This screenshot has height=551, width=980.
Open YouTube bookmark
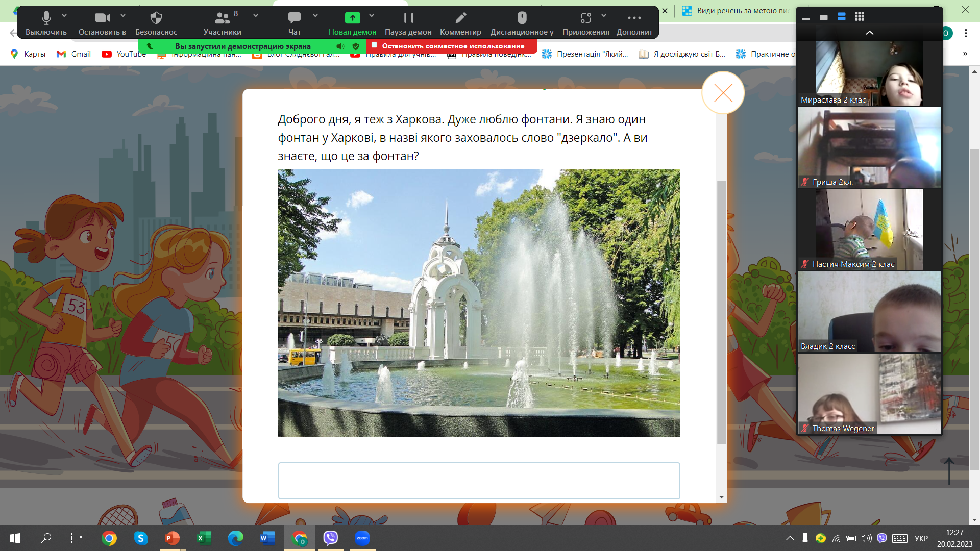coord(124,54)
